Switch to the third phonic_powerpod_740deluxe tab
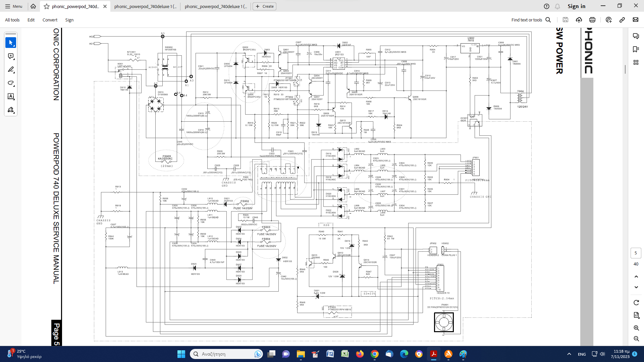This screenshot has width=644, height=362. point(216,6)
